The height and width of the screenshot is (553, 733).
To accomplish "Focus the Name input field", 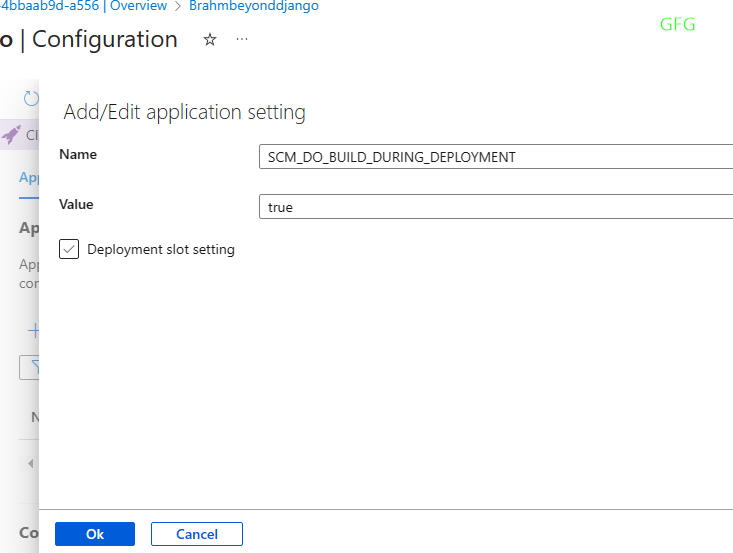I will click(495, 157).
